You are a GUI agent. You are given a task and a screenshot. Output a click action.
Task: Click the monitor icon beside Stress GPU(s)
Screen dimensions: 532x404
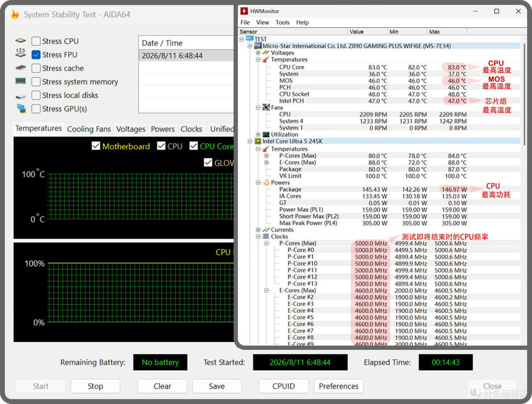coord(21,108)
